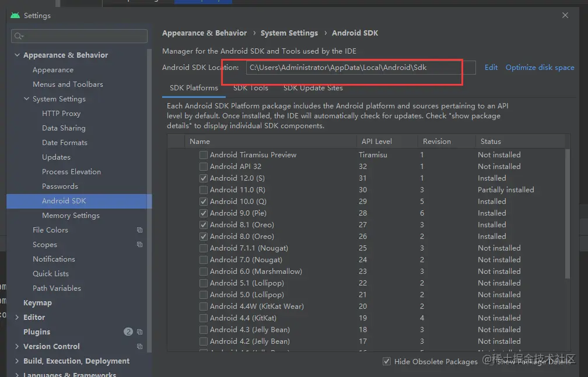Close the Settings dialog
Image resolution: width=588 pixels, height=377 pixels.
click(x=565, y=15)
